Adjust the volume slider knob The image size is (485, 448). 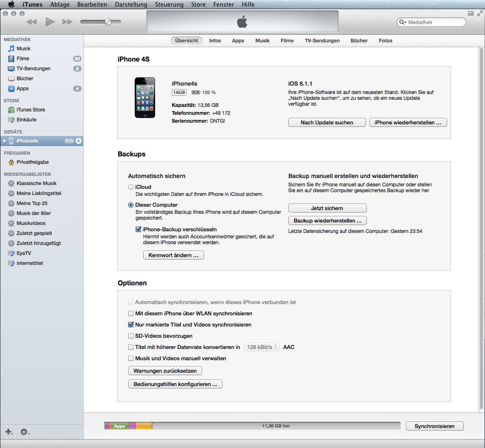(x=108, y=22)
